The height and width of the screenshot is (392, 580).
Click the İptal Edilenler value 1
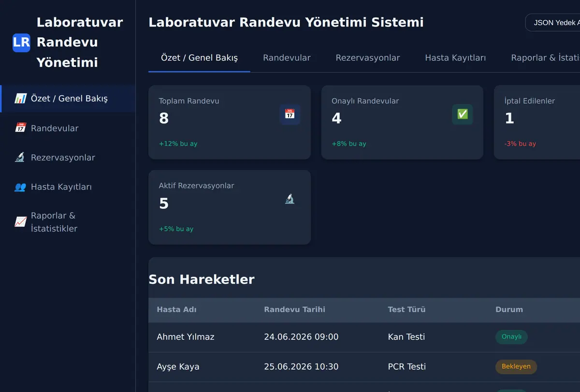(x=509, y=118)
